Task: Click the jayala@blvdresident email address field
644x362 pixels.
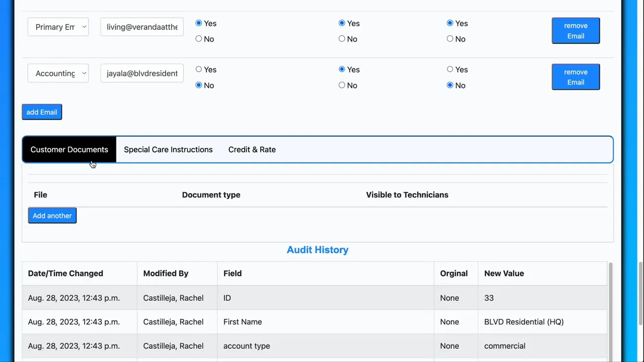Action: point(142,73)
